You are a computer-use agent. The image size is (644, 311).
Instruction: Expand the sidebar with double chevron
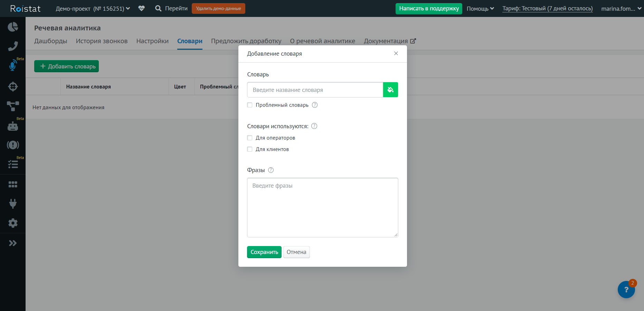pyautogui.click(x=13, y=243)
